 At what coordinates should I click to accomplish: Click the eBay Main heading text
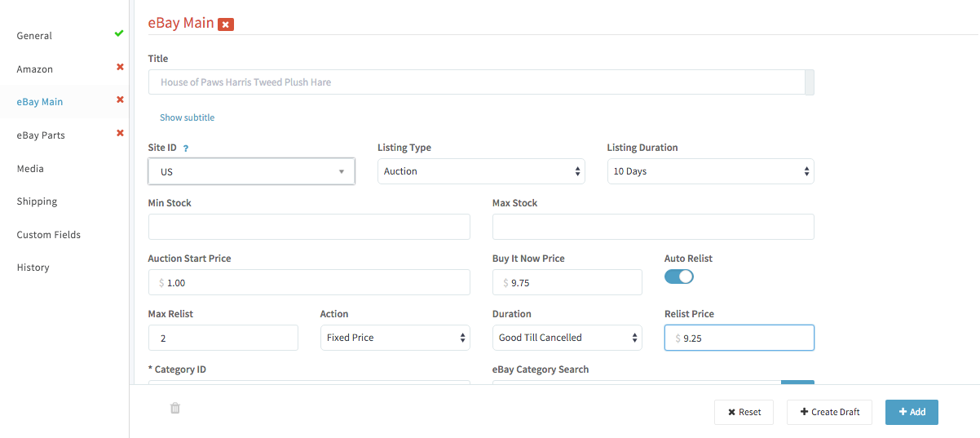pyautogui.click(x=181, y=23)
